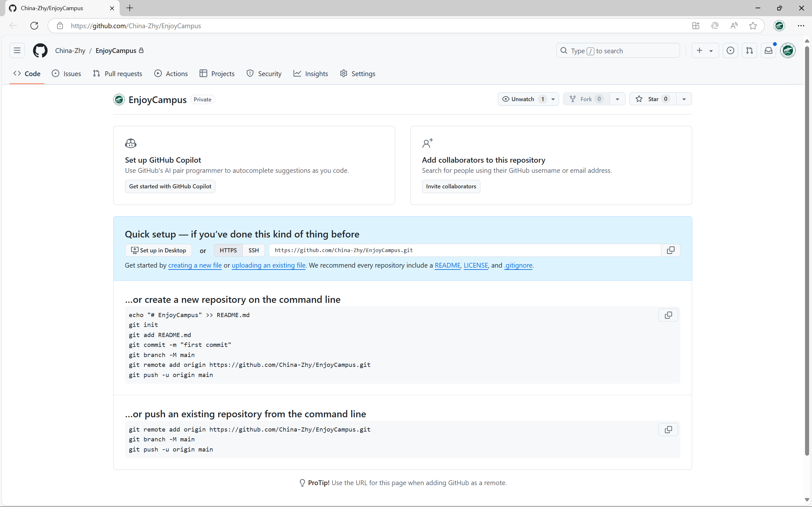Click the repository URL text field
This screenshot has height=507, width=812.
tap(465, 250)
